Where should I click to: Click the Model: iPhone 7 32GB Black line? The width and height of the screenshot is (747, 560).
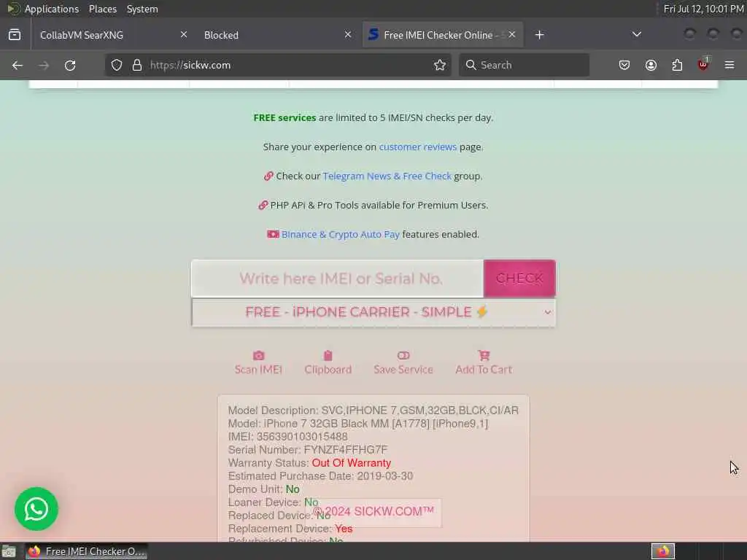358,424
